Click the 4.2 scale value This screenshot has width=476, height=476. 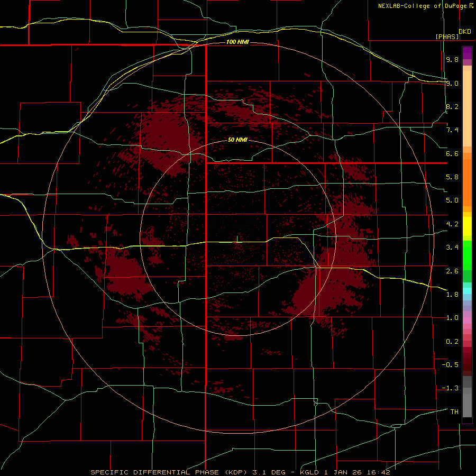(x=452, y=224)
